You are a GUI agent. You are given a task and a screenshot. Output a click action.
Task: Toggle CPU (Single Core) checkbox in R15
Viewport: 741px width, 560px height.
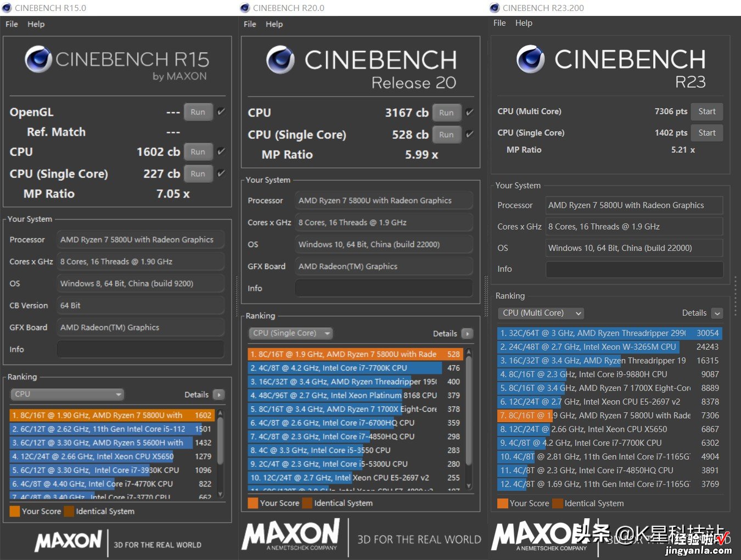point(221,173)
